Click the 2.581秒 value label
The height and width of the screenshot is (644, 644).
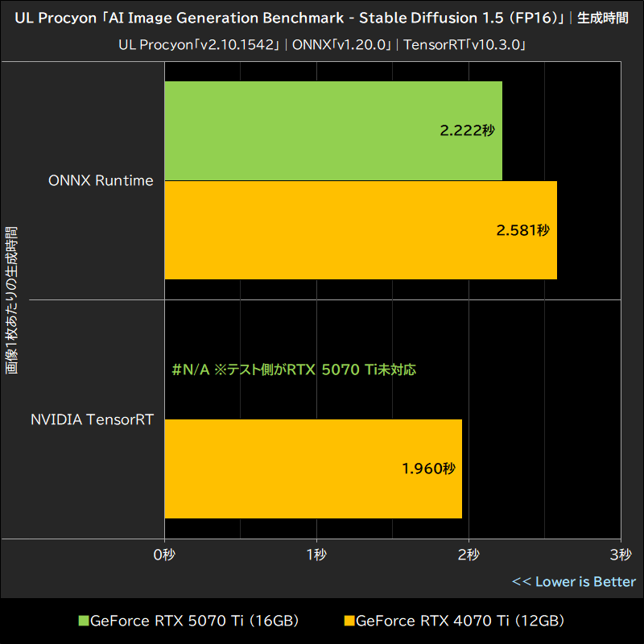[524, 230]
